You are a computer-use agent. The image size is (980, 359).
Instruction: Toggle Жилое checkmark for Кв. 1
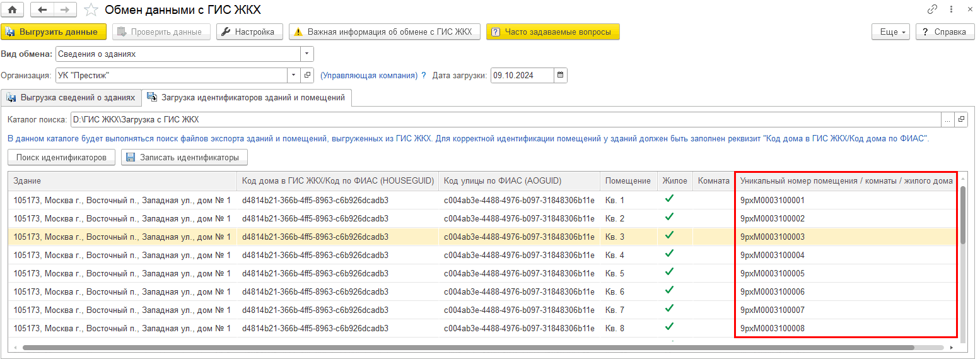pyautogui.click(x=669, y=199)
